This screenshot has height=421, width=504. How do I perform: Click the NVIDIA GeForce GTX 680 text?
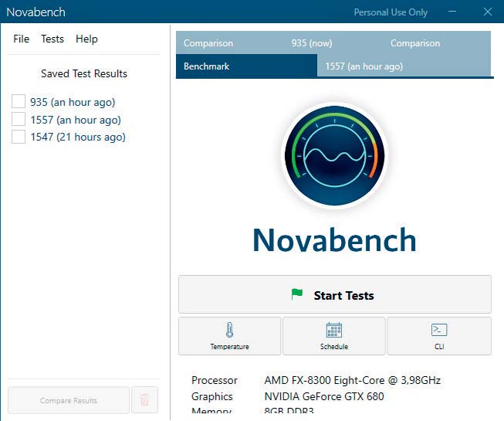coord(324,396)
